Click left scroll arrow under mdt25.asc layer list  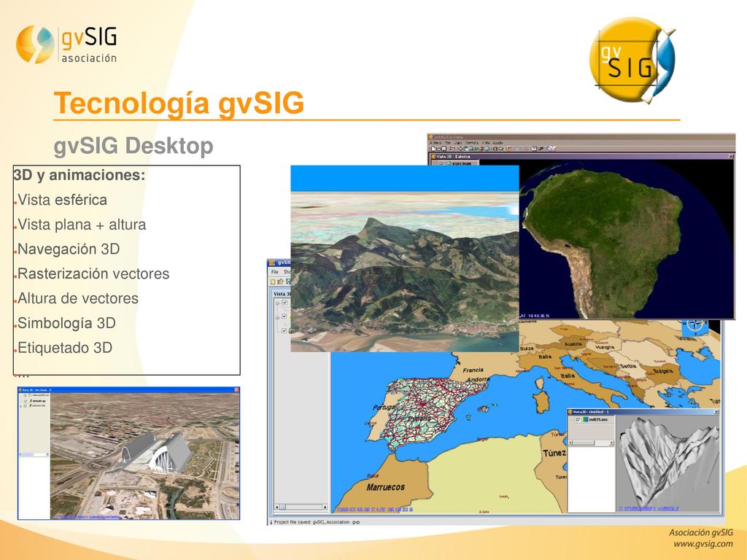click(x=570, y=443)
